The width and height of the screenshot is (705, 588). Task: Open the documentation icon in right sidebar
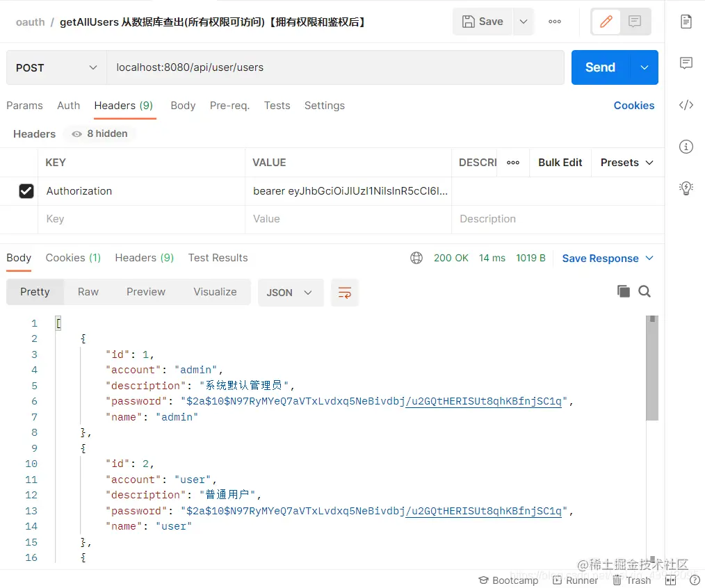(x=686, y=21)
